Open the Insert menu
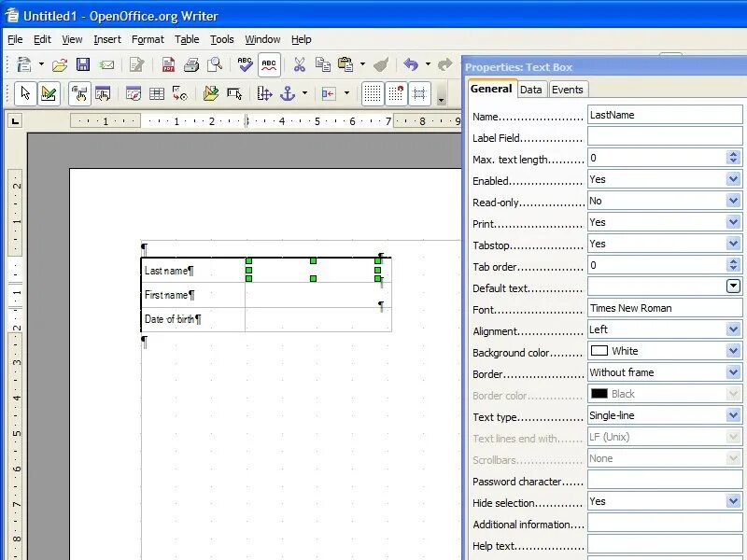Viewport: 747px width, 560px height. (x=107, y=39)
